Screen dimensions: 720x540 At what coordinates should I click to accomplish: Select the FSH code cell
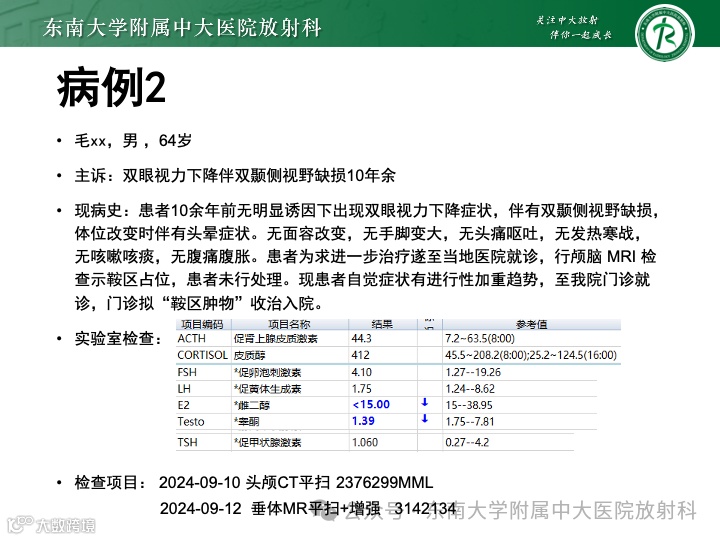[x=187, y=372]
